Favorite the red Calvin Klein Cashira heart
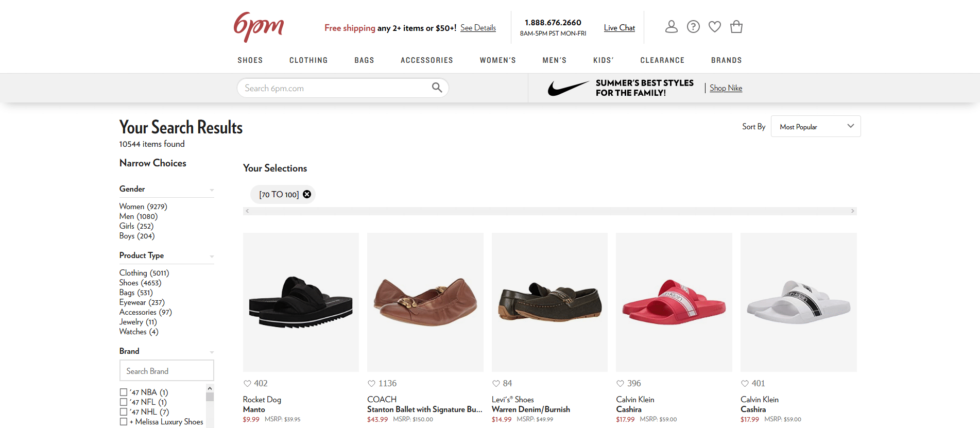 pyautogui.click(x=620, y=383)
